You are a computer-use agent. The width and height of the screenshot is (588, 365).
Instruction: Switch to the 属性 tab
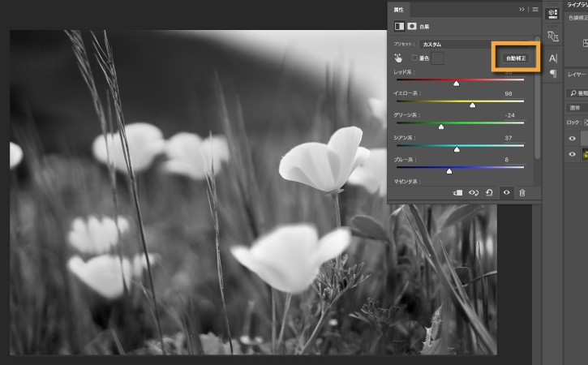[399, 10]
